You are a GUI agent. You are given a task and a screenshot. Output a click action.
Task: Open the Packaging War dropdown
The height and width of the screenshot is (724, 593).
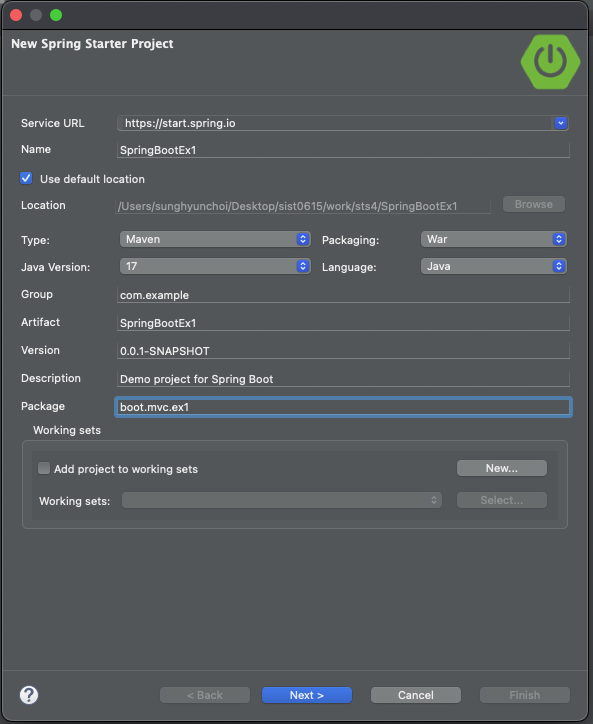click(493, 239)
